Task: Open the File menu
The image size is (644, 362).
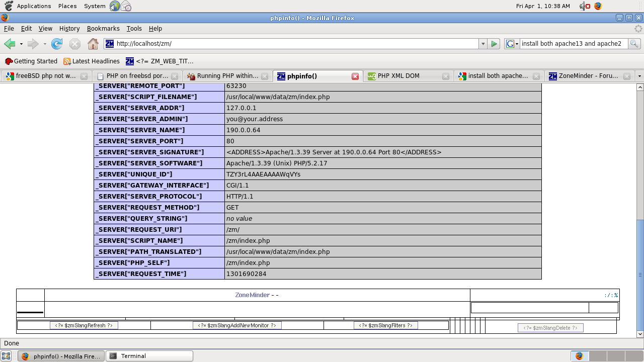Action: point(9,29)
